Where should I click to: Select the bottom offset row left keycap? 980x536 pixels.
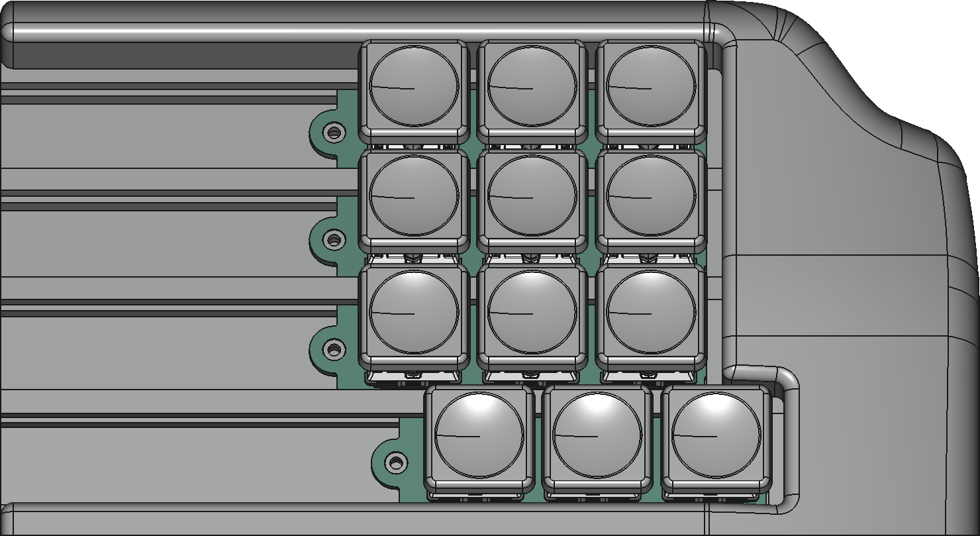(x=479, y=438)
